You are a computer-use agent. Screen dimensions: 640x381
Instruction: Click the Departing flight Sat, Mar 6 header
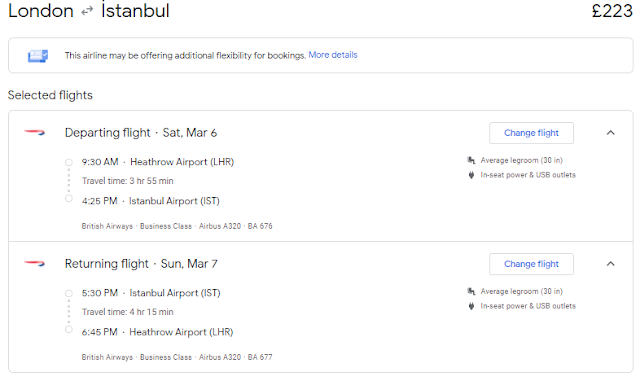[x=141, y=133]
